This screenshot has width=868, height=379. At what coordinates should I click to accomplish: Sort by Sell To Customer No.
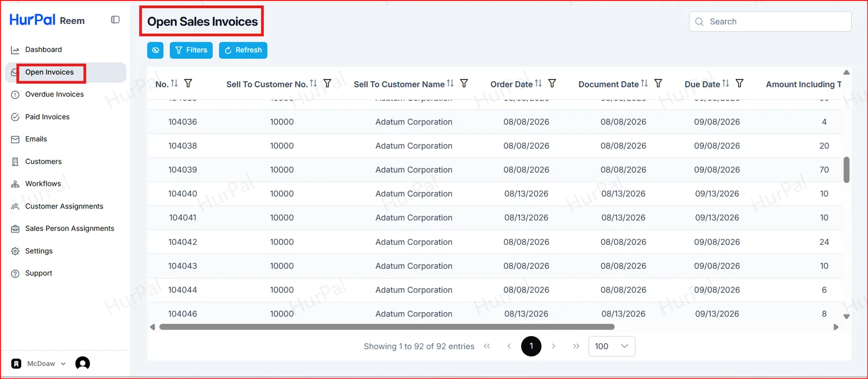[x=314, y=84]
